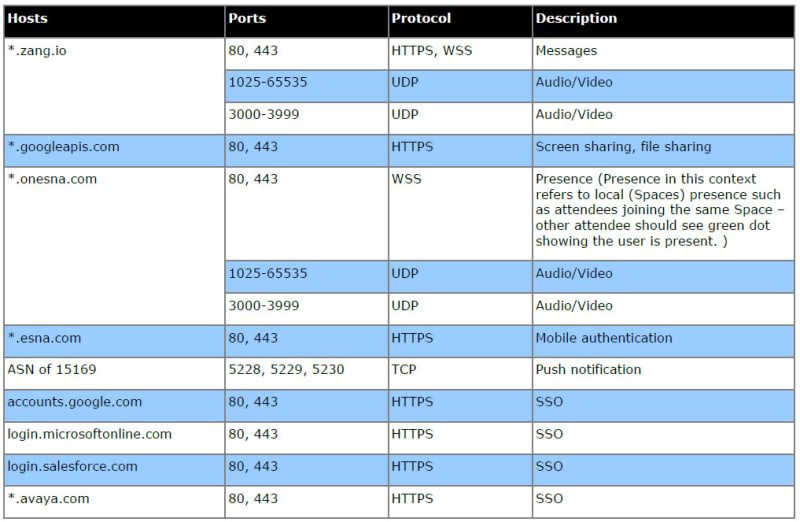Click "HTTPS" in the accounts.google.com row
800x522 pixels.
[x=460, y=406]
